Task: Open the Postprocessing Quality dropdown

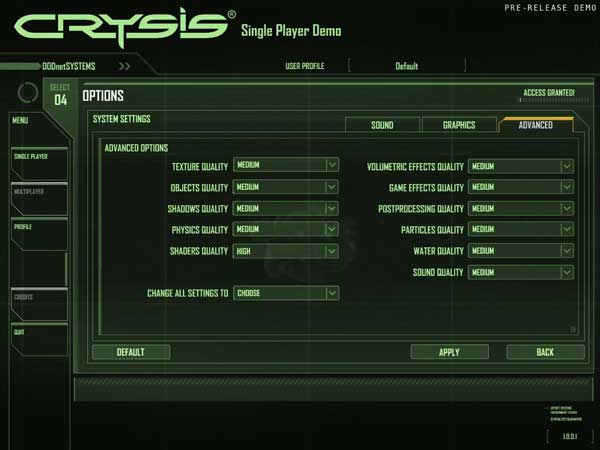Action: (x=520, y=208)
